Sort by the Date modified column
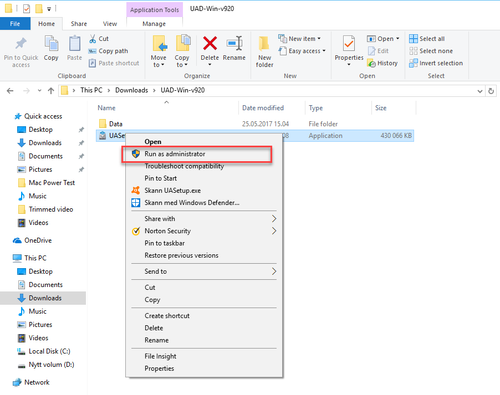The width and height of the screenshot is (500, 395). pyautogui.click(x=263, y=108)
